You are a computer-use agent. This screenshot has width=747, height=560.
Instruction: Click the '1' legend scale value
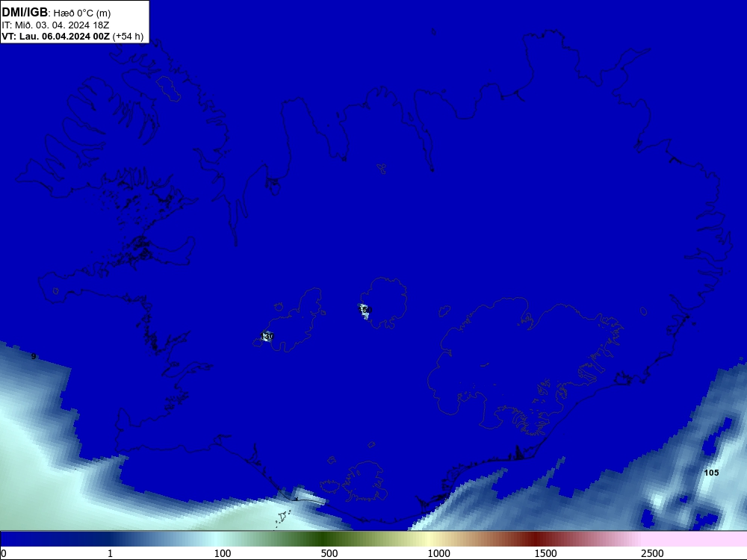(110, 553)
